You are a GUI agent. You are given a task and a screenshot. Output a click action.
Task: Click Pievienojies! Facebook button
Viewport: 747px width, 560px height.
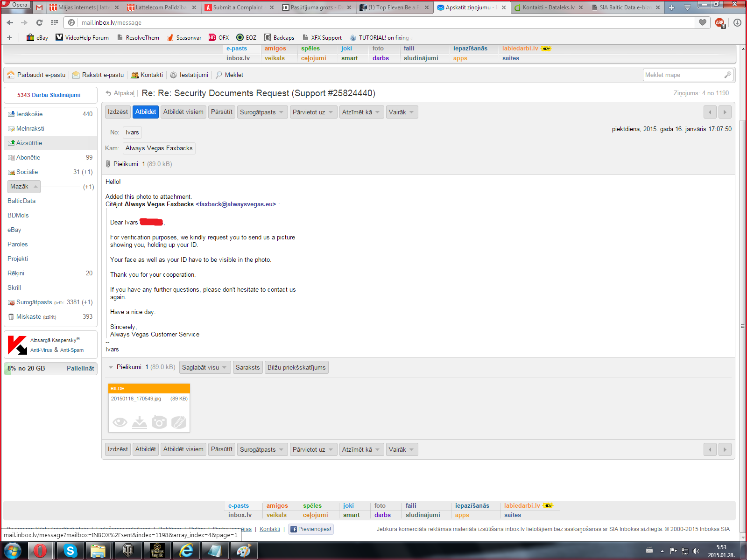(x=311, y=529)
